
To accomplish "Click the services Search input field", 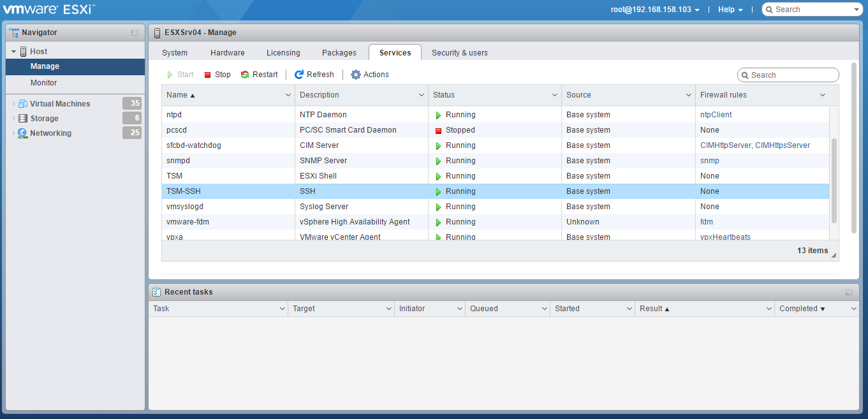I will tap(792, 75).
